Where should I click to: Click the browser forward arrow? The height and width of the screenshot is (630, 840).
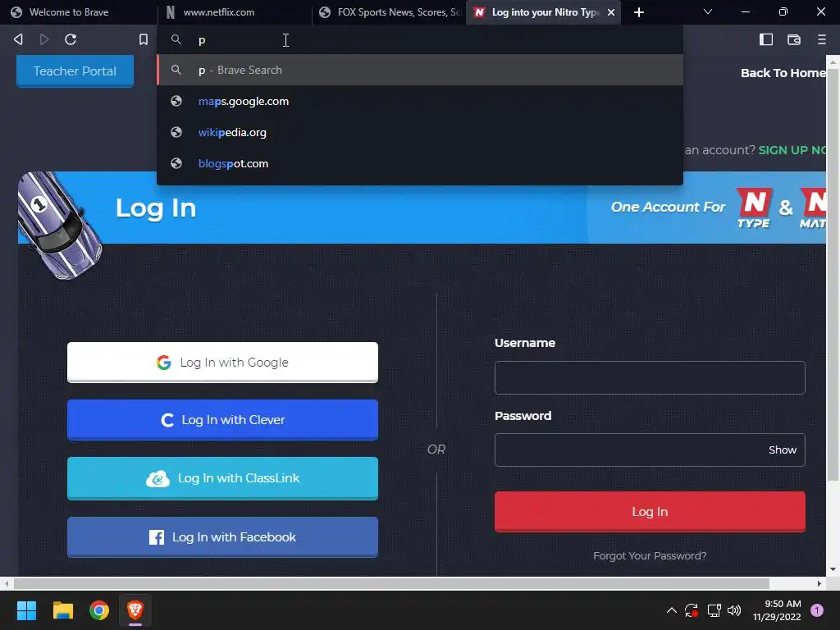point(44,39)
